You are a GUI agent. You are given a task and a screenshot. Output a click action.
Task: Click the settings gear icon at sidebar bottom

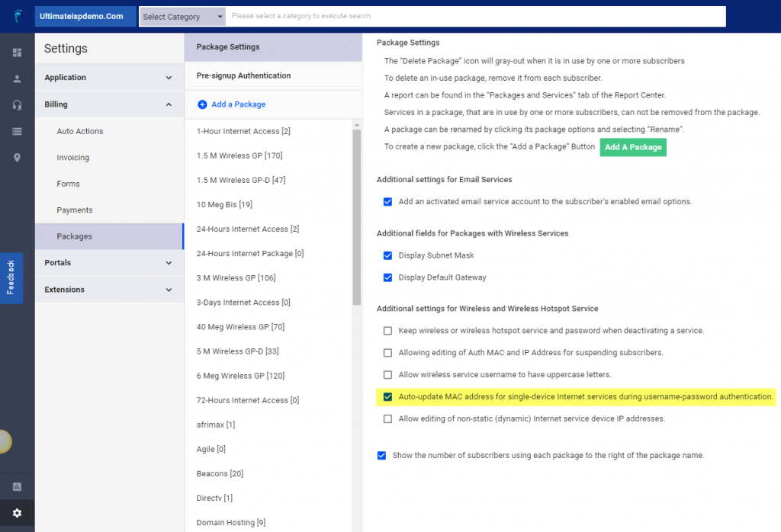coord(15,514)
